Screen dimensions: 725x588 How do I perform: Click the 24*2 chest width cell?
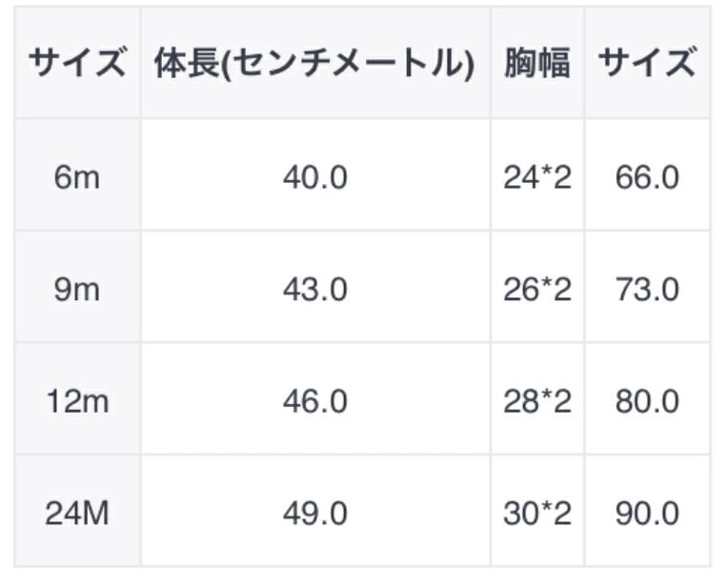tap(537, 176)
